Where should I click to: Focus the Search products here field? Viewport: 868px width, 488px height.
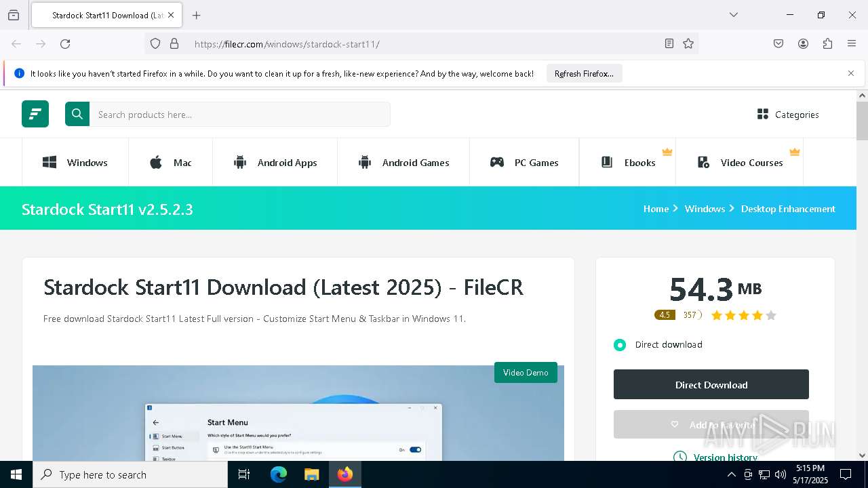click(240, 115)
